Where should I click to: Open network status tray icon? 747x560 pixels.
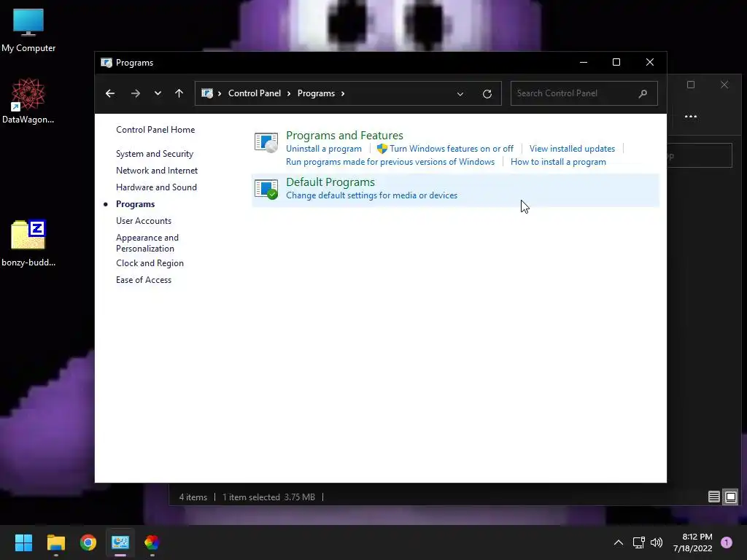pyautogui.click(x=638, y=542)
